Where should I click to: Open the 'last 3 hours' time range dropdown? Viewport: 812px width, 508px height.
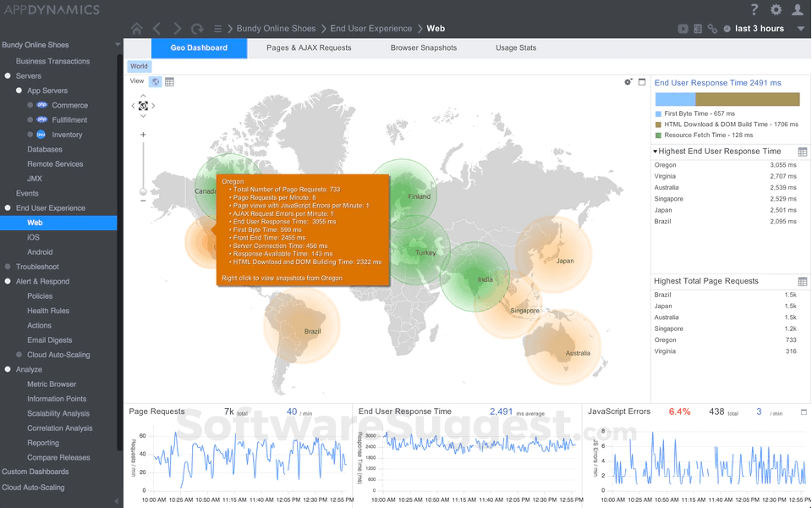[759, 28]
